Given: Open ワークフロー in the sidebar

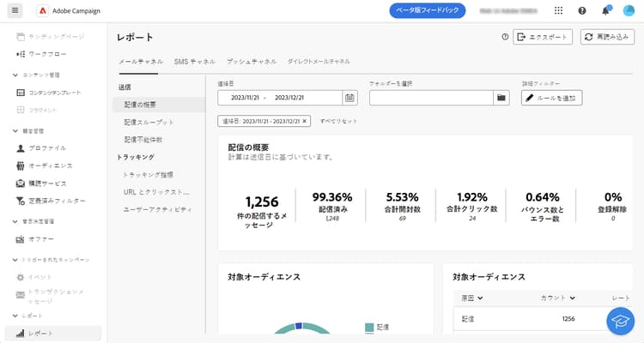Looking at the screenshot, I should tap(47, 54).
